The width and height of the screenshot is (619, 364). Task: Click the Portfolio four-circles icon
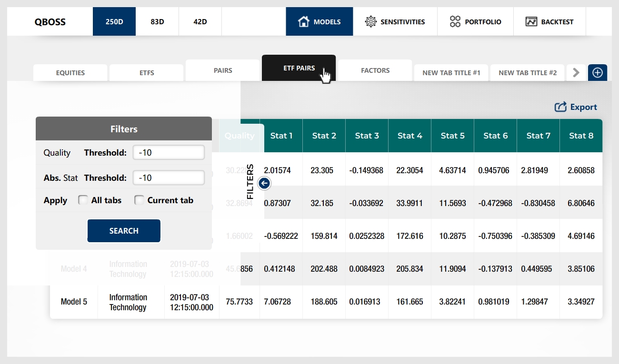455,21
